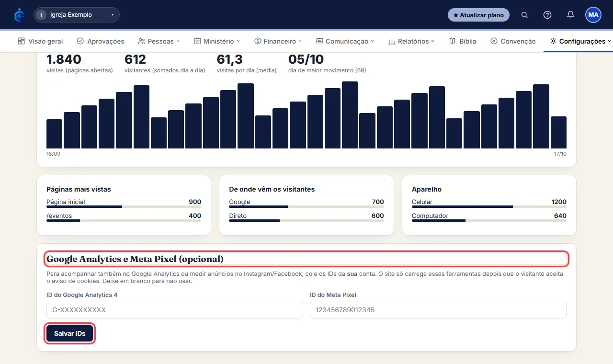Click the 18/09 chart start date label

[54, 154]
